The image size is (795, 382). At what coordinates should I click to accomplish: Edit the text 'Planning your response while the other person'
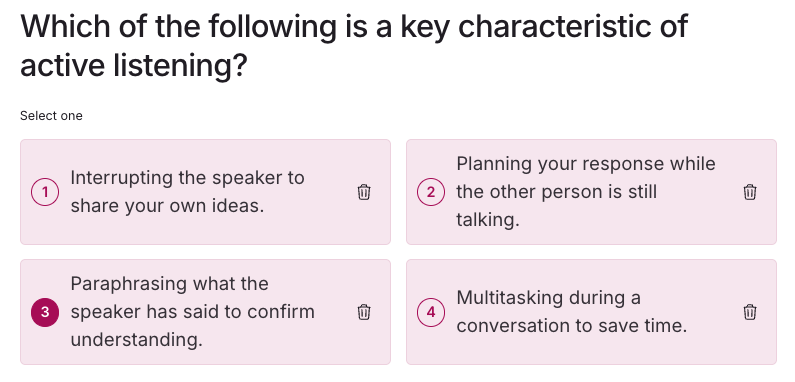(x=586, y=192)
